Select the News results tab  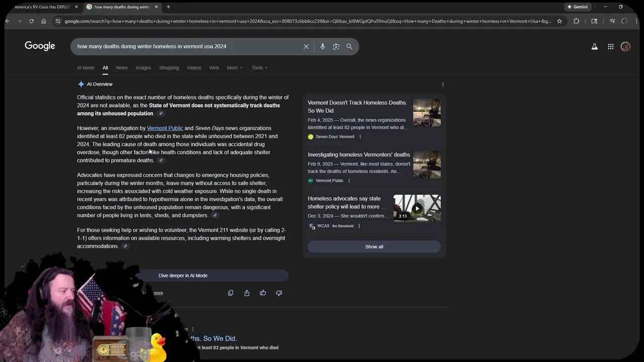coord(122,68)
